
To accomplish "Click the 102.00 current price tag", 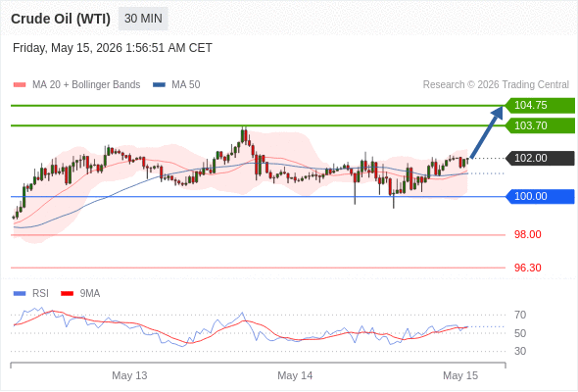I will (x=540, y=158).
